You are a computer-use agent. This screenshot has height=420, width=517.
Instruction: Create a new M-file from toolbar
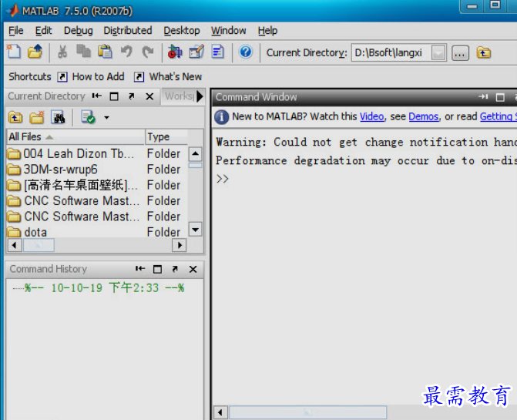pos(14,52)
